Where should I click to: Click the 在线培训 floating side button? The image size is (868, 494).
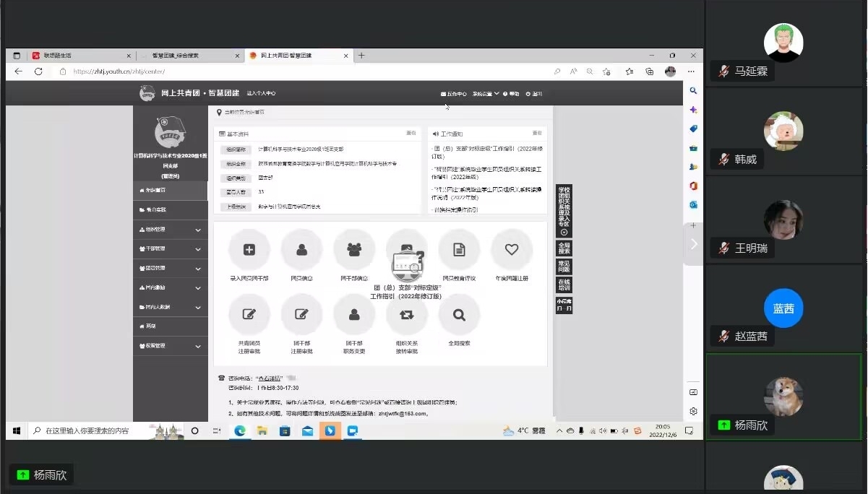pos(564,285)
